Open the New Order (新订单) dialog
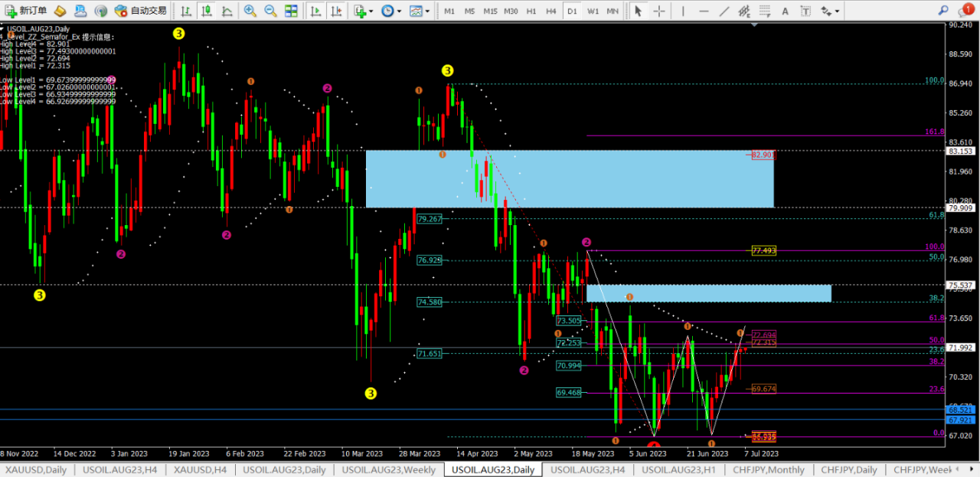The height and width of the screenshot is (477, 980). (26, 11)
